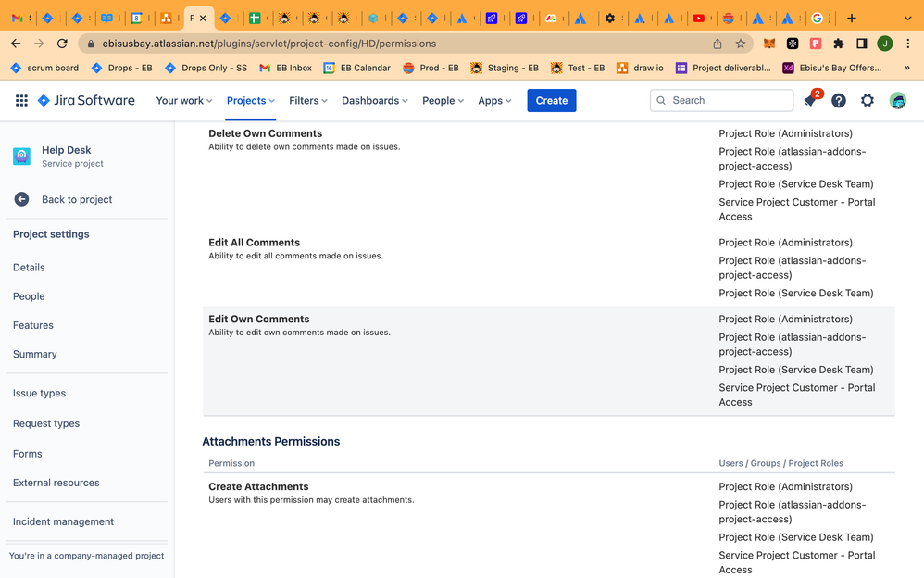
Task: Expand the People dropdown in top navigation
Action: click(443, 100)
